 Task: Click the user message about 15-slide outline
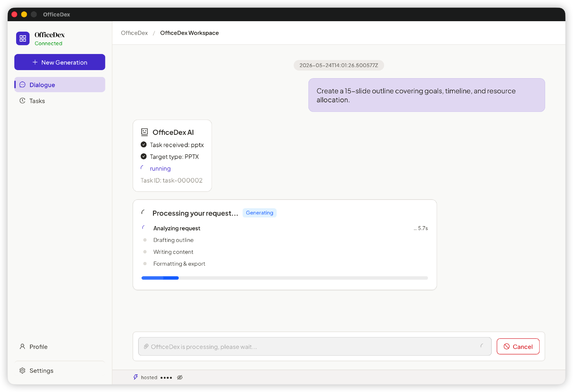pos(426,95)
